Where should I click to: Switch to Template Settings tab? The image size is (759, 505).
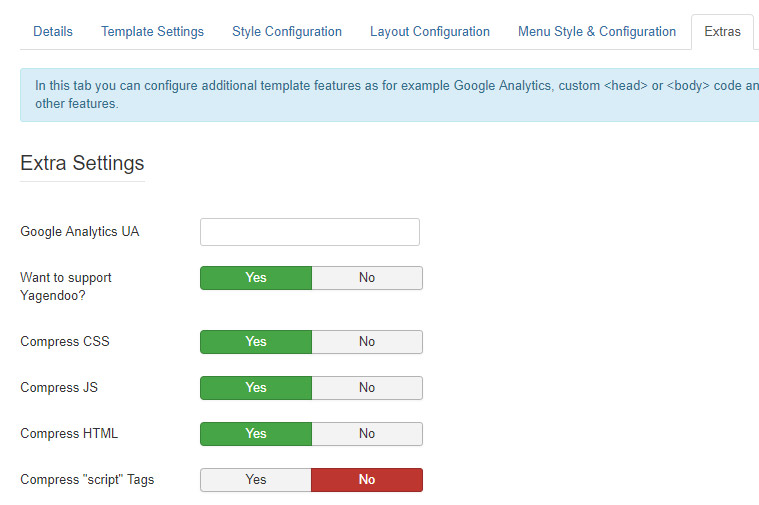click(152, 32)
